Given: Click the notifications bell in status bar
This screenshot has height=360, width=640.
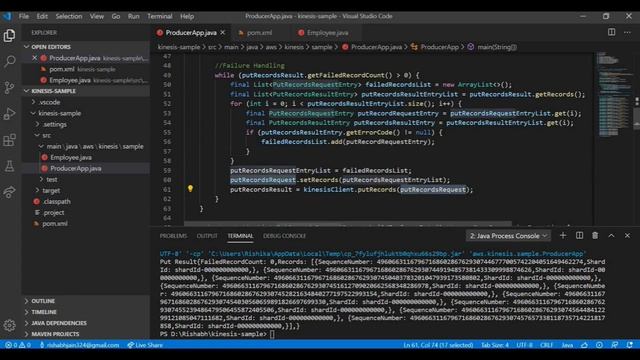Looking at the screenshot, I should tap(630, 345).
